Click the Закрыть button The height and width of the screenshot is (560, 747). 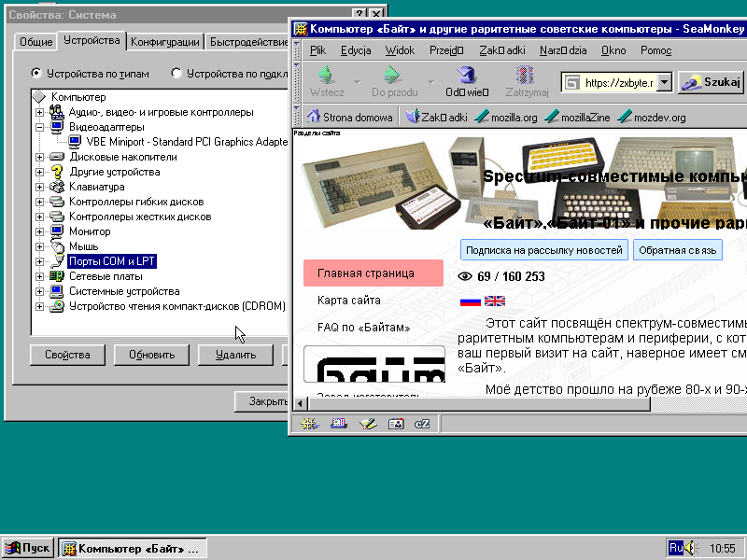pos(261,401)
